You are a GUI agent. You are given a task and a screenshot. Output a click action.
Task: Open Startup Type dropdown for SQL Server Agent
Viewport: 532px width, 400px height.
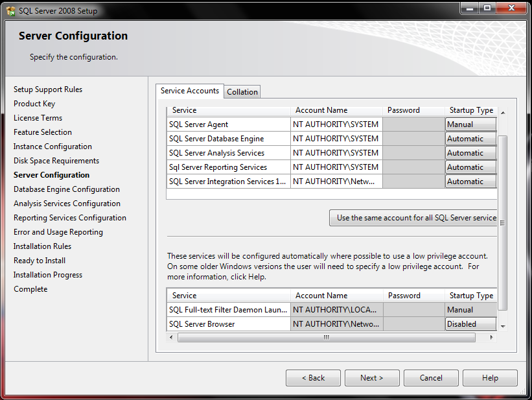click(471, 124)
